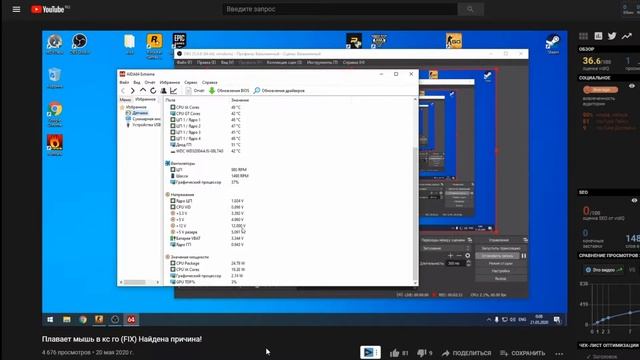Click AIDA64 refresh icon
This screenshot has height=360, width=640.
[153, 91]
